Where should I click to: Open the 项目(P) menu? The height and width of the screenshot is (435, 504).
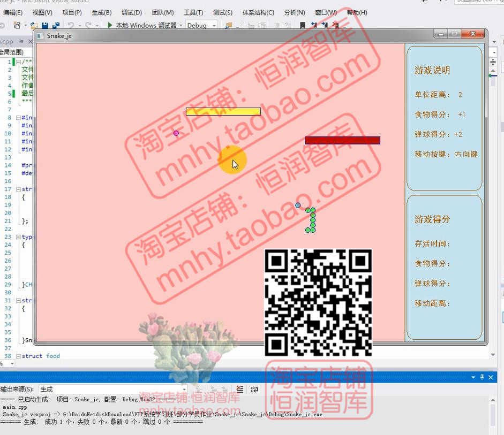pos(72,12)
